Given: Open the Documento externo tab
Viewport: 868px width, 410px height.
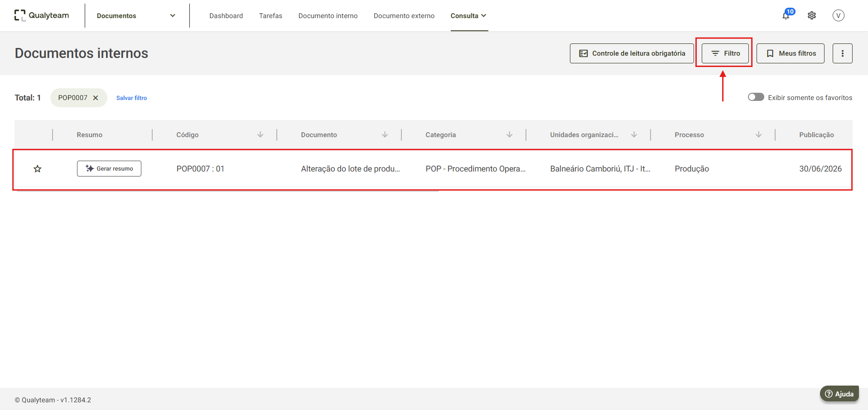Looking at the screenshot, I should [404, 16].
